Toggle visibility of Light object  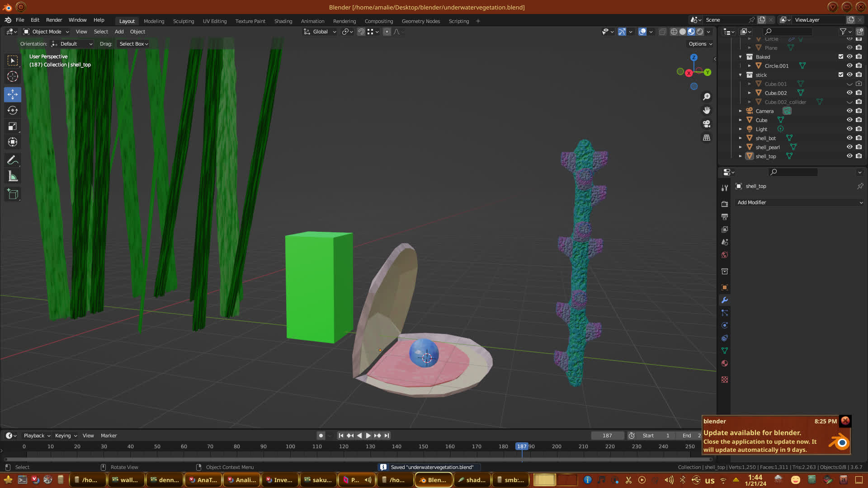pos(849,129)
